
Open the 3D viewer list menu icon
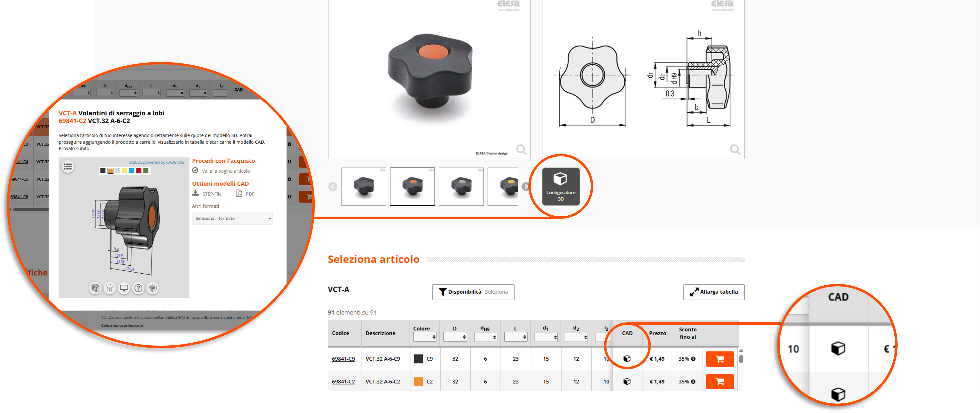tap(68, 166)
